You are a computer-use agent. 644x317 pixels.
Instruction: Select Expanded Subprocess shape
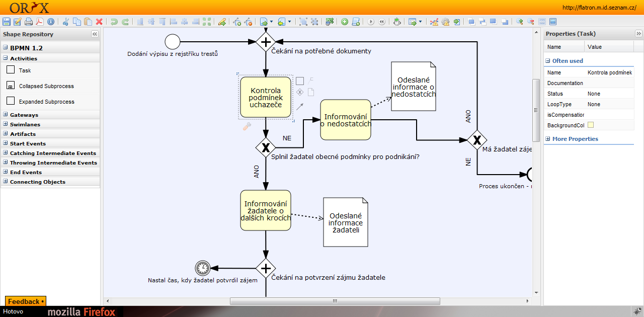(11, 101)
